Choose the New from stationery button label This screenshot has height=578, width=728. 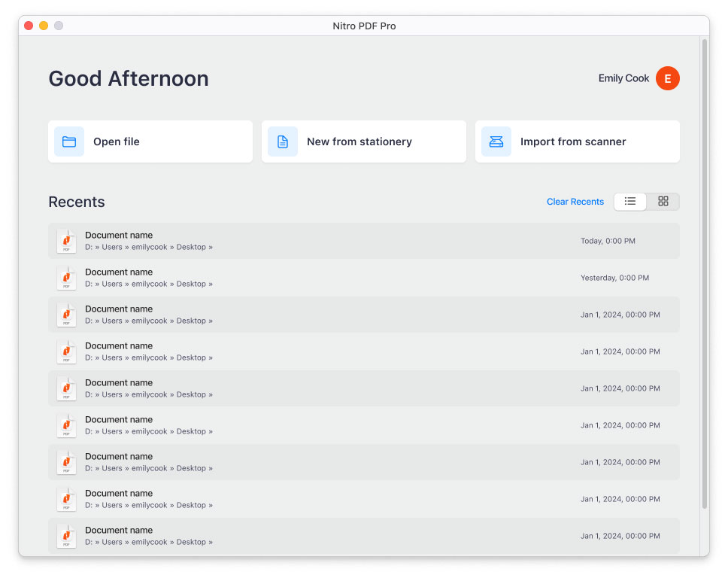click(x=359, y=141)
